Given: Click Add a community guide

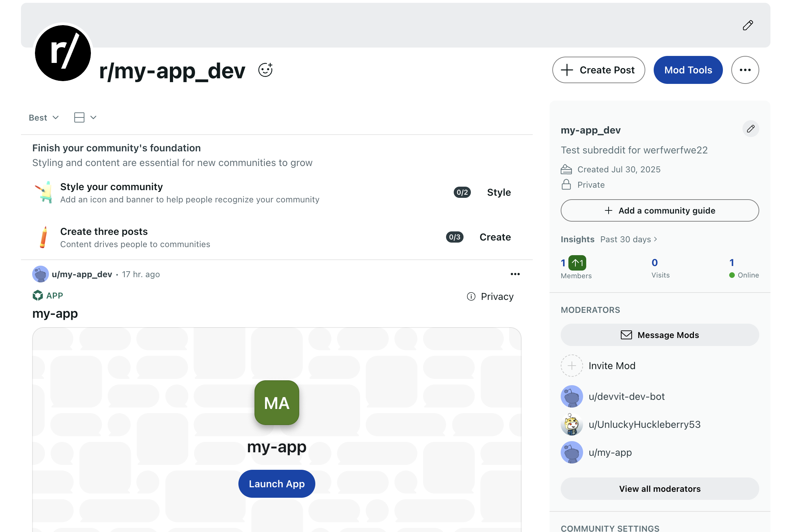Looking at the screenshot, I should (660, 210).
